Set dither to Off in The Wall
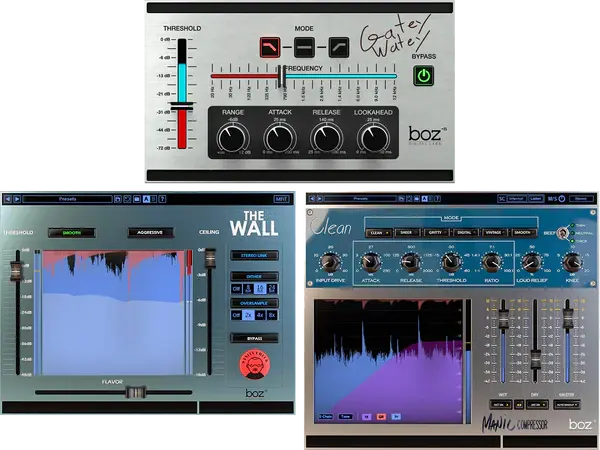Viewport: 600px width, 450px height. click(x=236, y=289)
